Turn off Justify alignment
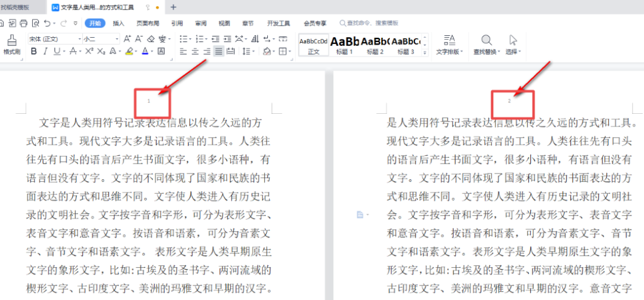 [x=218, y=52]
